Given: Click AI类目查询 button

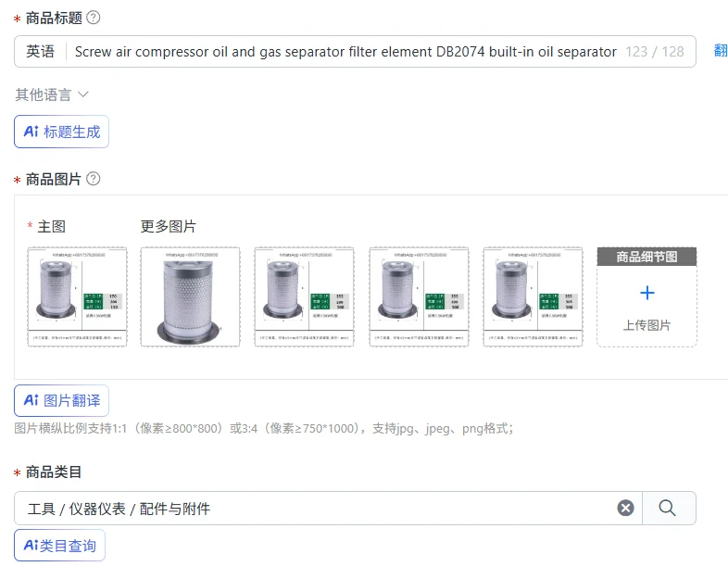Looking at the screenshot, I should pos(59,545).
